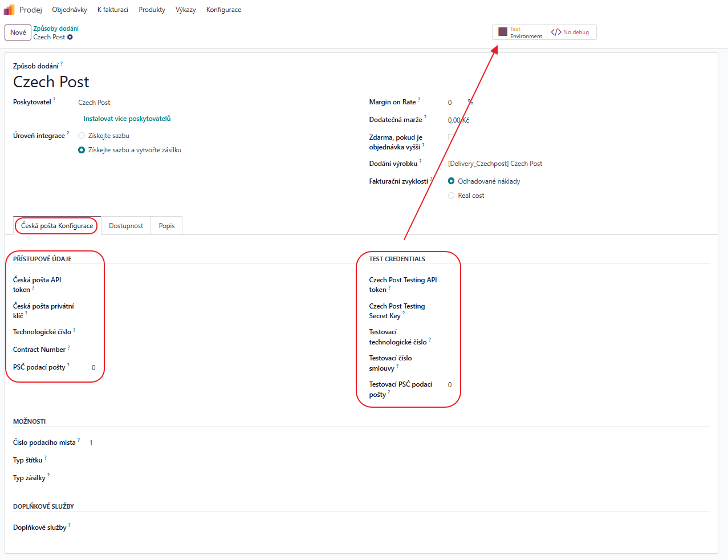Go back to Způsoby dodání breadcrumb

pos(56,29)
